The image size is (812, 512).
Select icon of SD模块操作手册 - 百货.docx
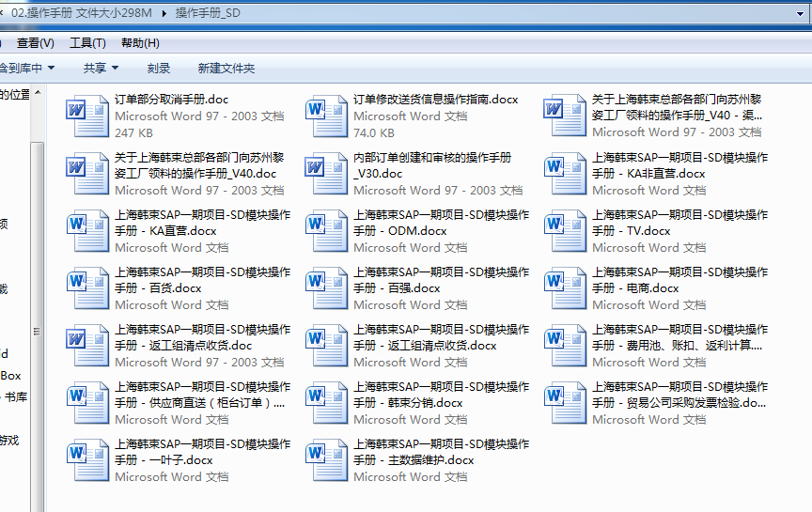87,288
